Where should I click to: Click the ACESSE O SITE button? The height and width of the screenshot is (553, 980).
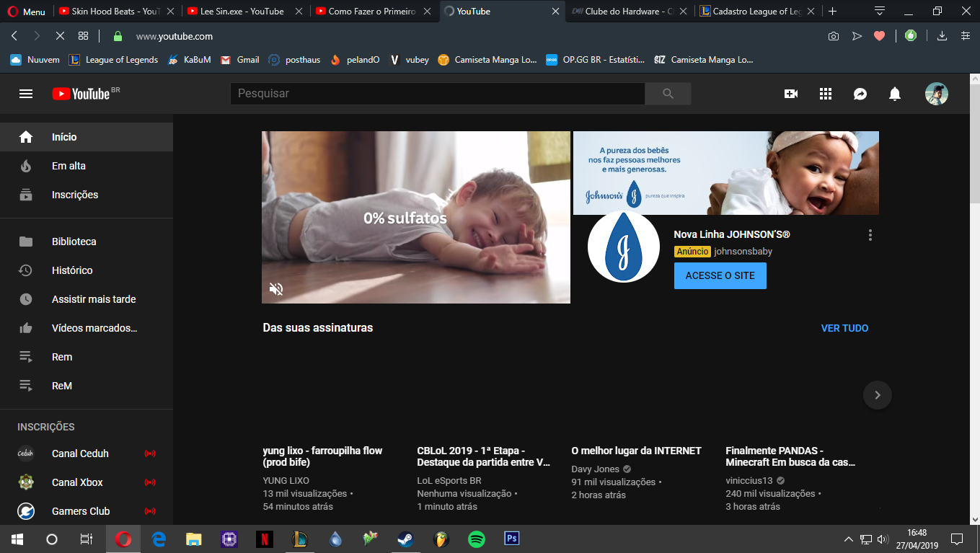720,276
